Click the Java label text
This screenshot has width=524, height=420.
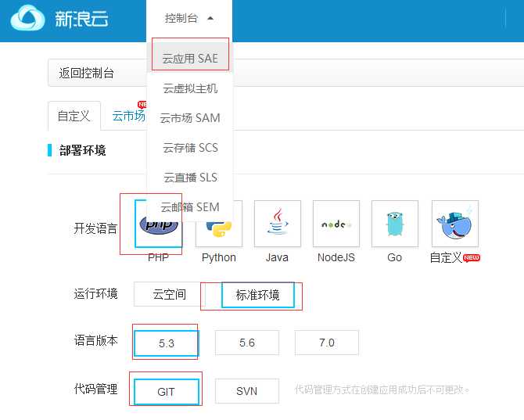tap(277, 257)
